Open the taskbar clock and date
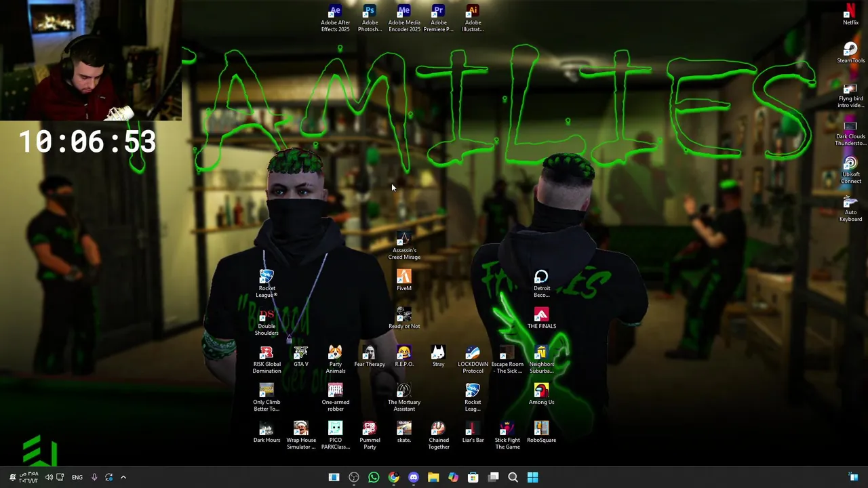 point(28,477)
